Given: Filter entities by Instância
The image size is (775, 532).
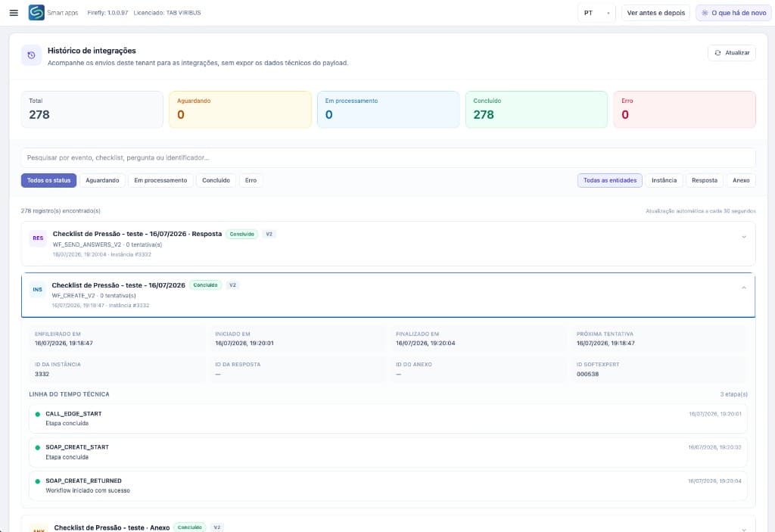Looking at the screenshot, I should coord(665,180).
